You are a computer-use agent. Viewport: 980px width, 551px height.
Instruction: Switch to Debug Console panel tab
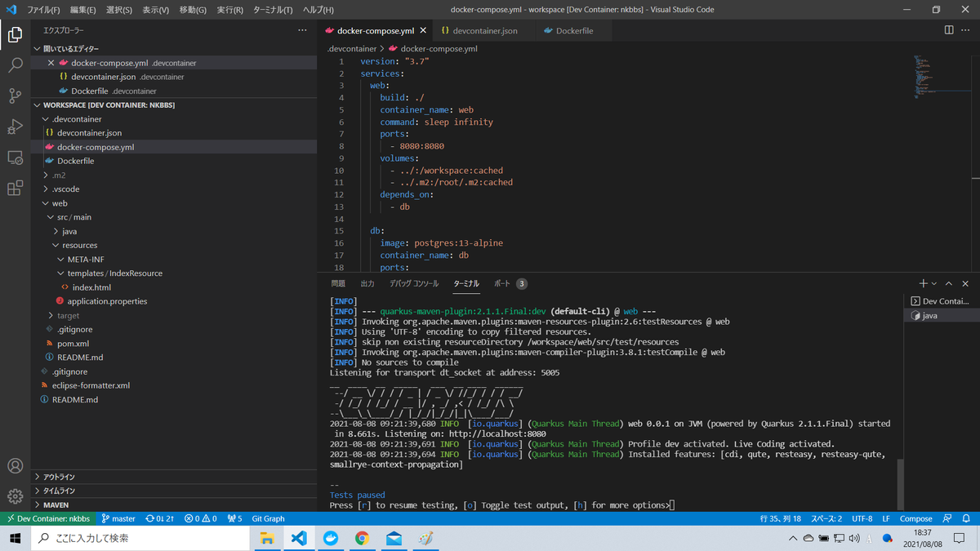click(414, 283)
